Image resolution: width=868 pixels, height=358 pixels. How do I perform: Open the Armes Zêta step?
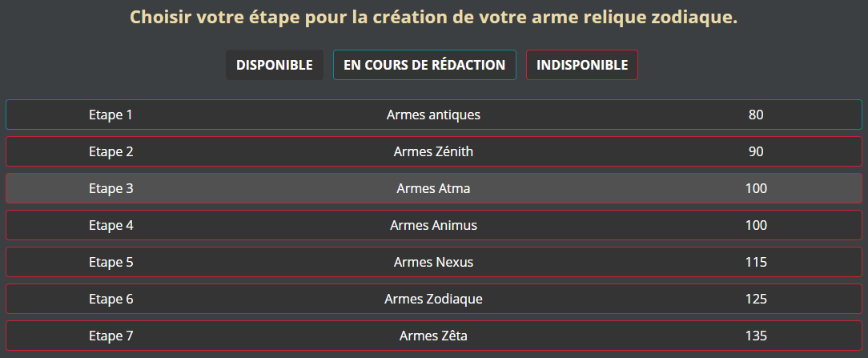pyautogui.click(x=433, y=336)
